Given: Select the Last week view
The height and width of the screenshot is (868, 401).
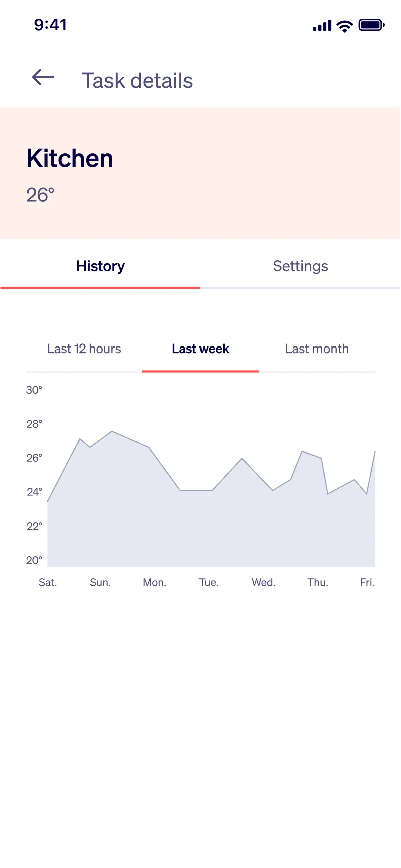Looking at the screenshot, I should [200, 349].
